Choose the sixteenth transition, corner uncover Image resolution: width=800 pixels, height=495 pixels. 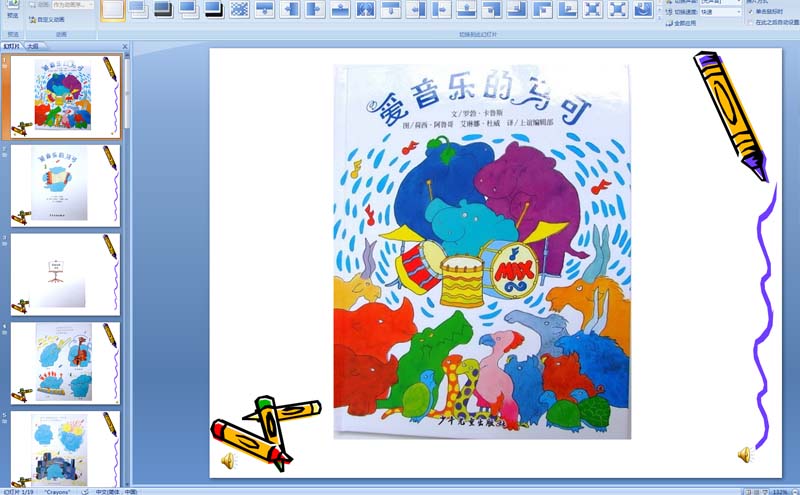click(x=492, y=9)
